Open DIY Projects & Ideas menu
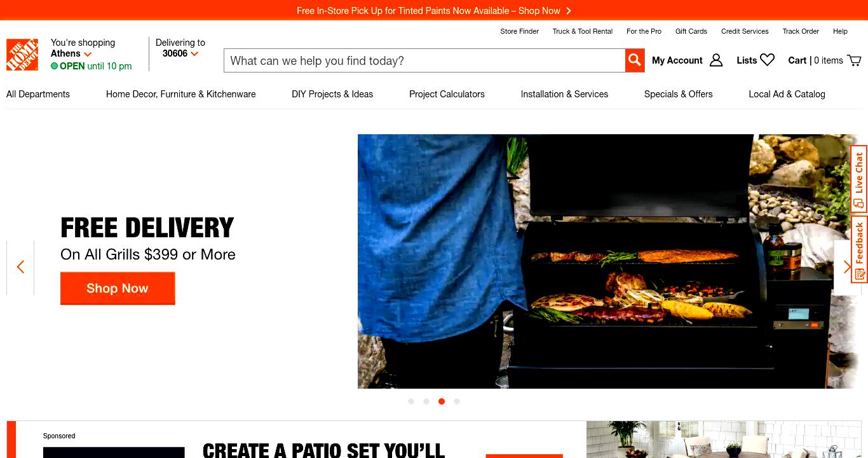The height and width of the screenshot is (458, 868). click(332, 94)
